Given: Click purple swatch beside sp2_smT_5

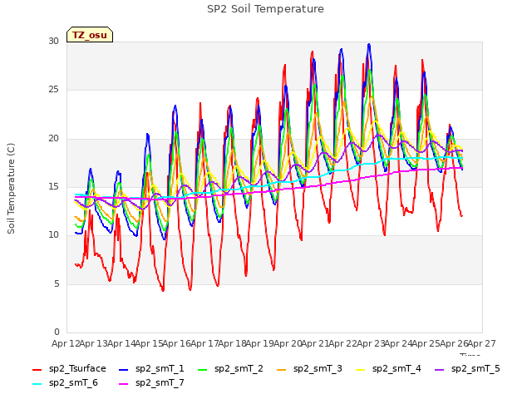Looking at the screenshot, I should [440, 369].
